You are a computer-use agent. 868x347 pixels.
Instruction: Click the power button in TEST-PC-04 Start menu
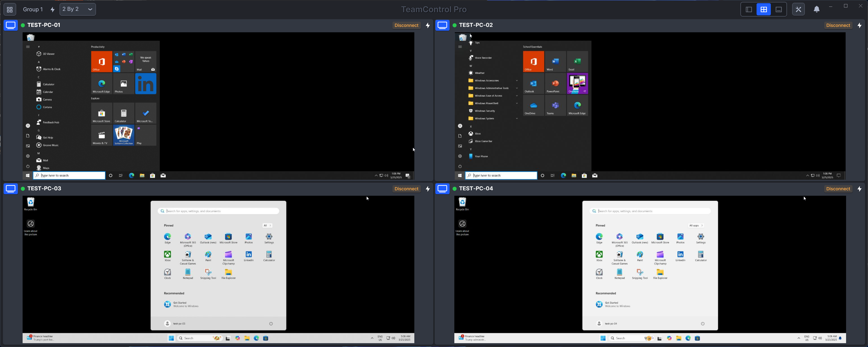click(703, 324)
